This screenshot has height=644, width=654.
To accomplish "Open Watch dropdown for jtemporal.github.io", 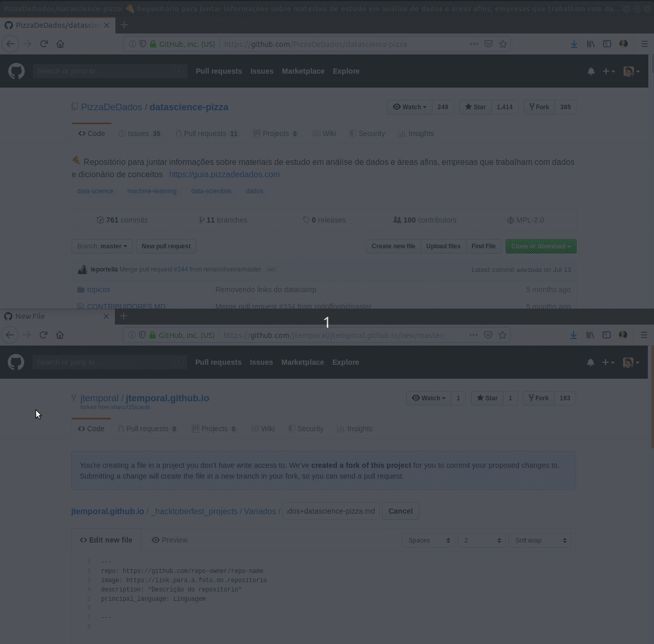I will pos(429,398).
